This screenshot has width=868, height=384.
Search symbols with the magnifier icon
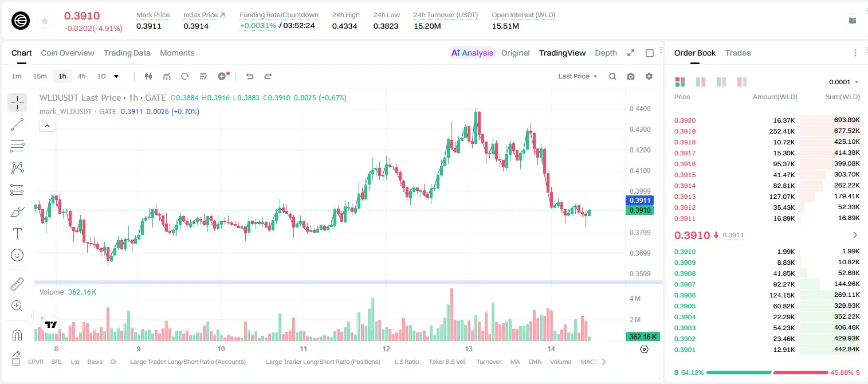click(612, 76)
